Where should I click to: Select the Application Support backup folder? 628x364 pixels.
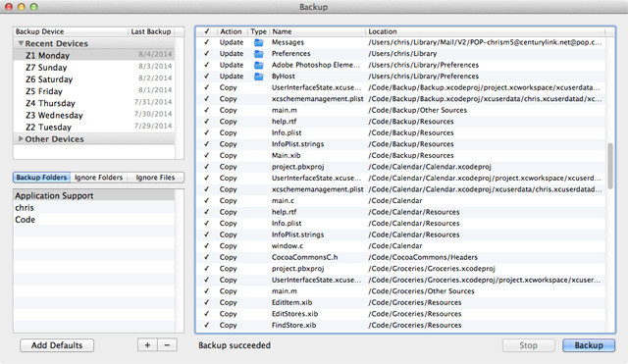point(94,195)
